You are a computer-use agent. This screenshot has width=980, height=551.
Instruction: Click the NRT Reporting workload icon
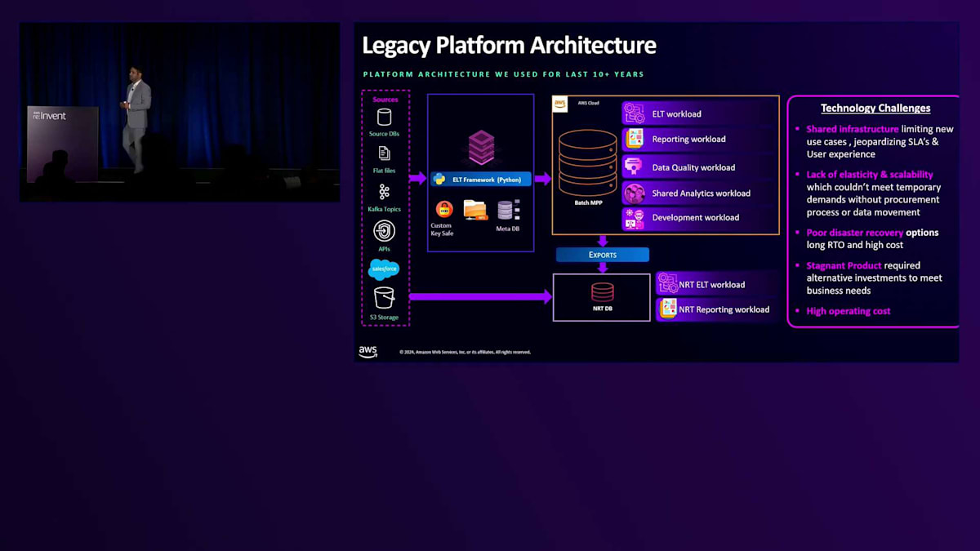668,309
